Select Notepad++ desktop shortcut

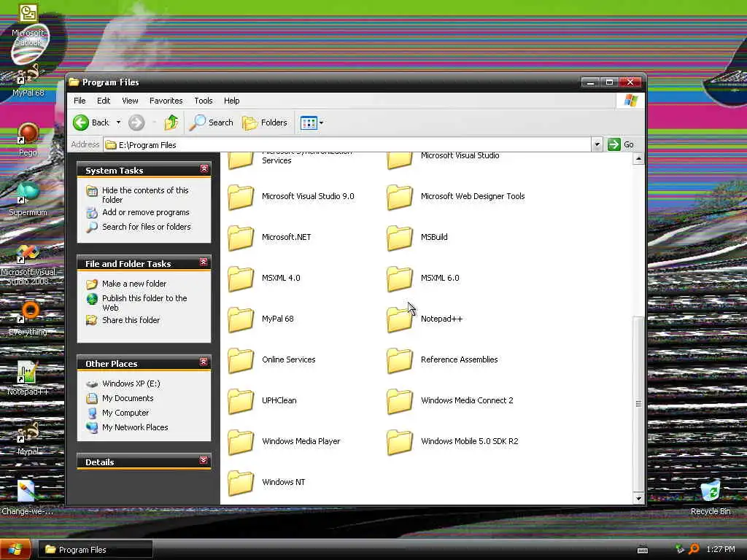click(28, 378)
